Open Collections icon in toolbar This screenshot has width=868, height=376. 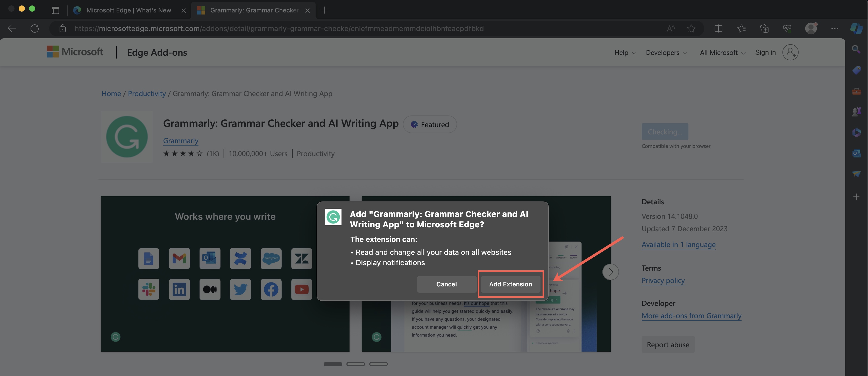764,28
